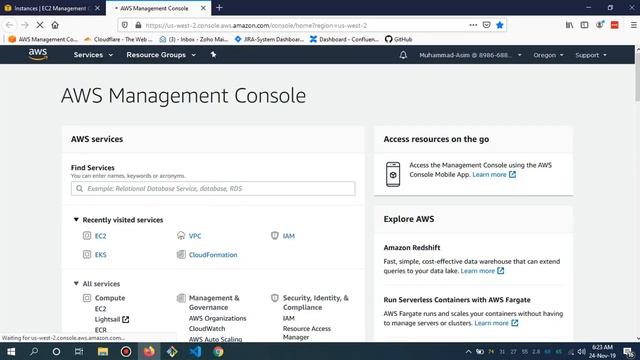Toggle the browser sidebar icon

584,25
